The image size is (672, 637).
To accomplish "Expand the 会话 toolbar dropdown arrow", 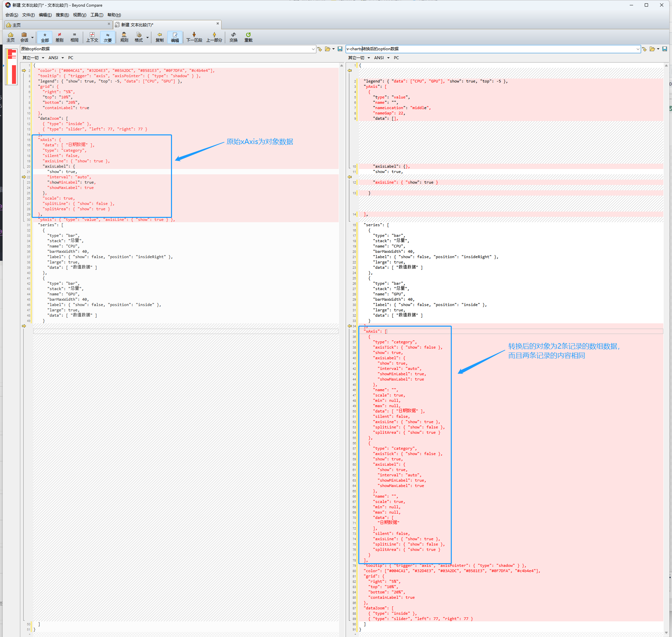I will tap(32, 37).
